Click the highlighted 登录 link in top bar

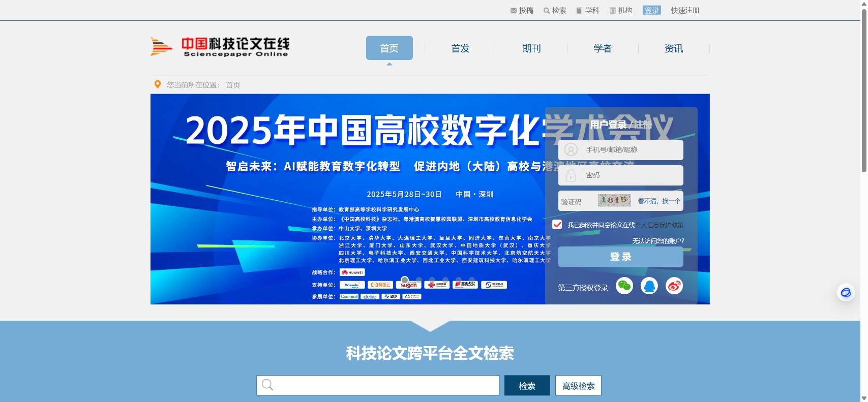(x=651, y=10)
